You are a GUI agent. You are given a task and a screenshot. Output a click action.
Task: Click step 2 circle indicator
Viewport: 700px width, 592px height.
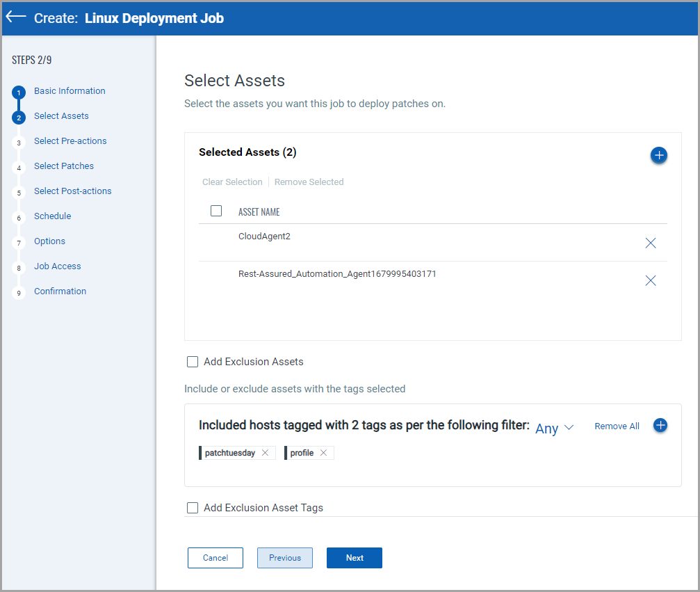(x=19, y=118)
